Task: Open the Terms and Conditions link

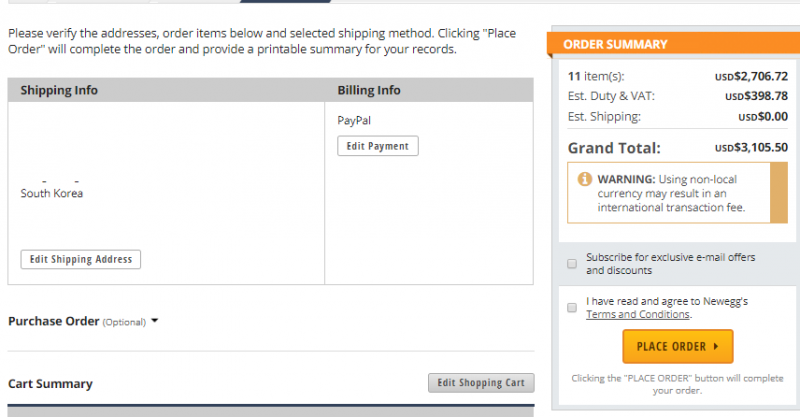Action: point(638,314)
